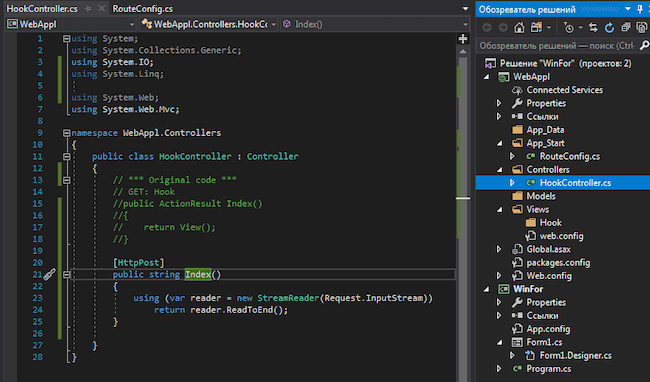
Task: Collapse the using directives block at line 1
Action: tap(66, 39)
